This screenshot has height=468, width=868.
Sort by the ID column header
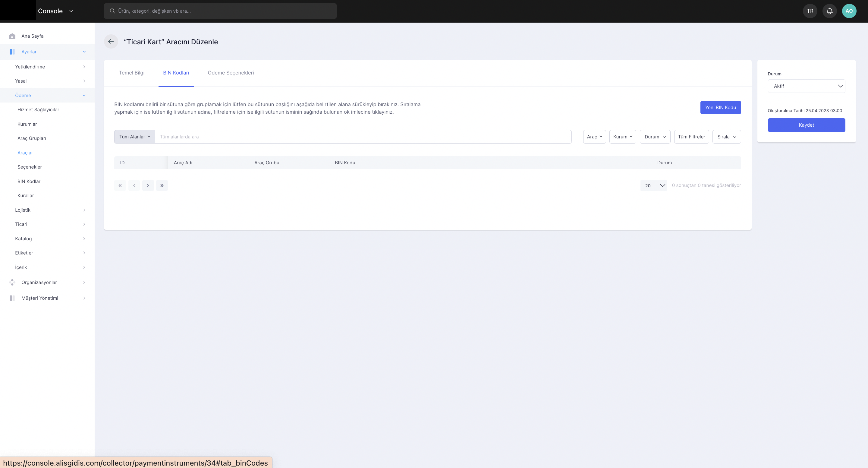pyautogui.click(x=122, y=163)
